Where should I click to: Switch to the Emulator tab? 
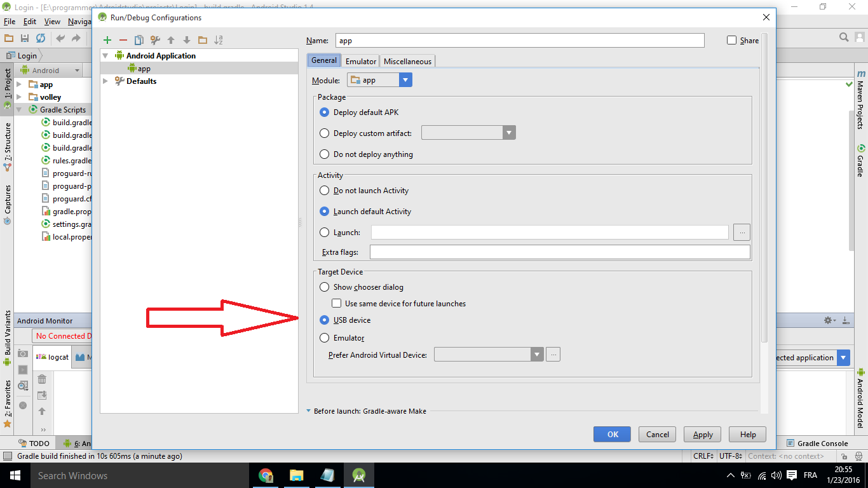click(x=360, y=61)
